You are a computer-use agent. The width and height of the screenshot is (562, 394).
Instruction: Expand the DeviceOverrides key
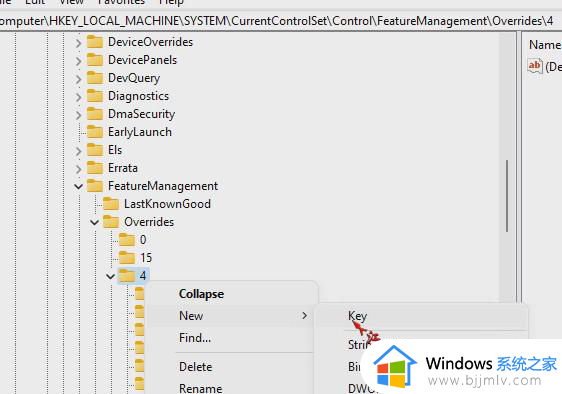point(78,43)
